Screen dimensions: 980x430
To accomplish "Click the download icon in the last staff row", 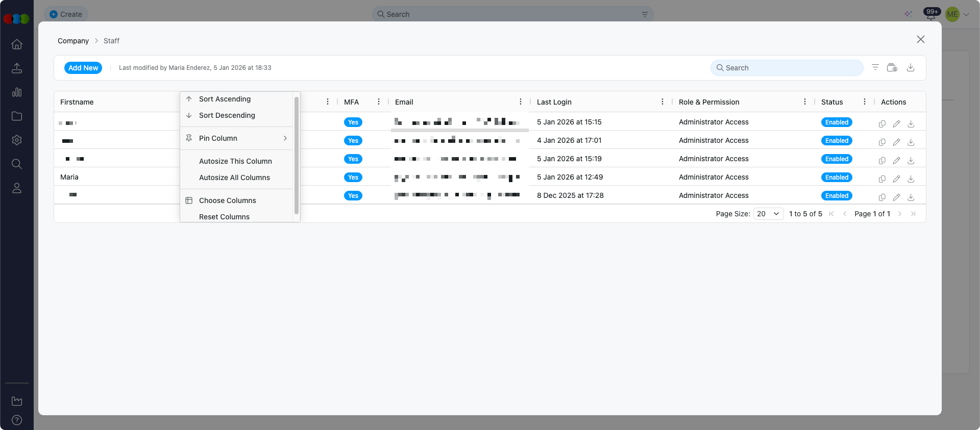I will pyautogui.click(x=911, y=197).
